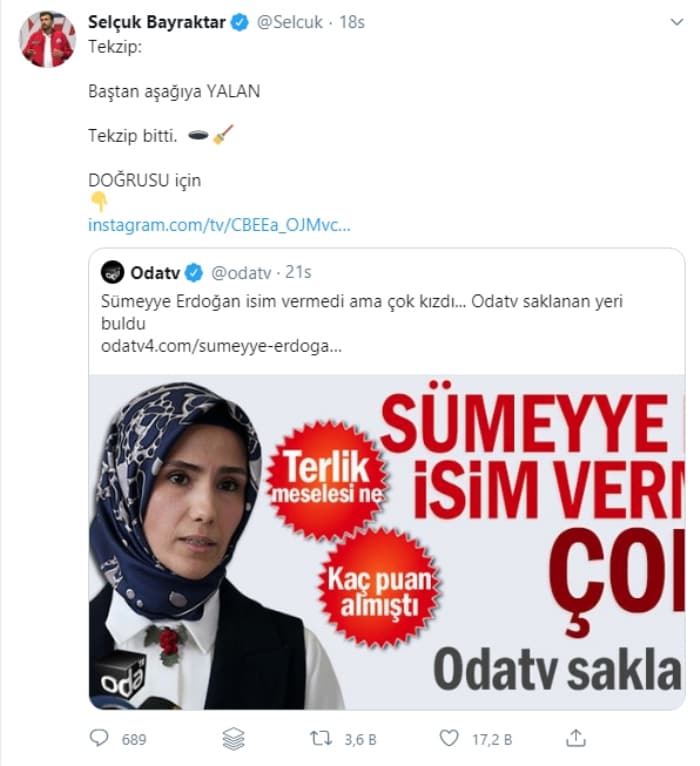The image size is (700, 766).
Task: Open the instagram.com/tv/CBEEa_OJMvc link
Action: pos(219,225)
